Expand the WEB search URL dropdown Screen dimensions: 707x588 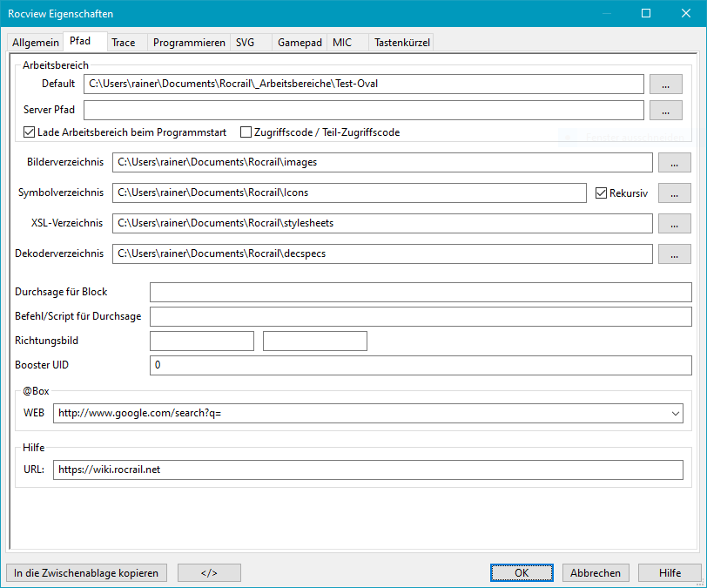click(676, 414)
